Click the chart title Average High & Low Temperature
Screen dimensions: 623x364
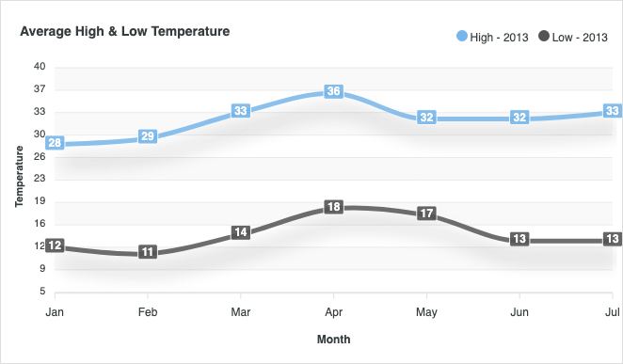125,31
